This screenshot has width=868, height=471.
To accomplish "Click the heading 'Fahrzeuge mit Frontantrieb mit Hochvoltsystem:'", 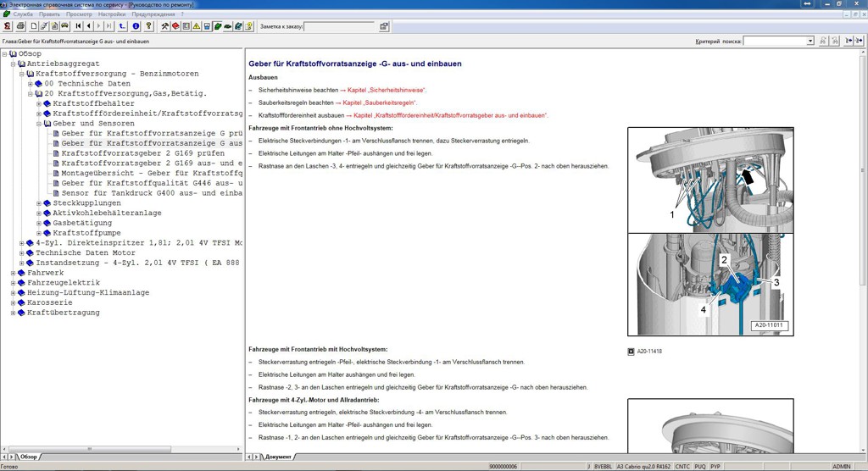I will [x=318, y=349].
